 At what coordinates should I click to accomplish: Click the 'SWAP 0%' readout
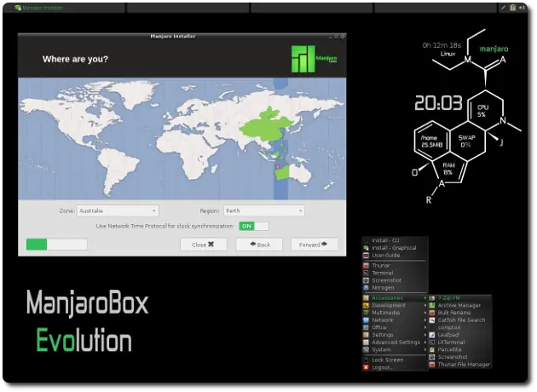(x=466, y=141)
